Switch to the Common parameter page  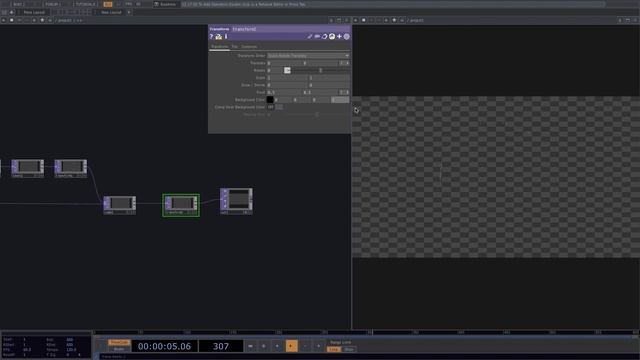coord(249,47)
